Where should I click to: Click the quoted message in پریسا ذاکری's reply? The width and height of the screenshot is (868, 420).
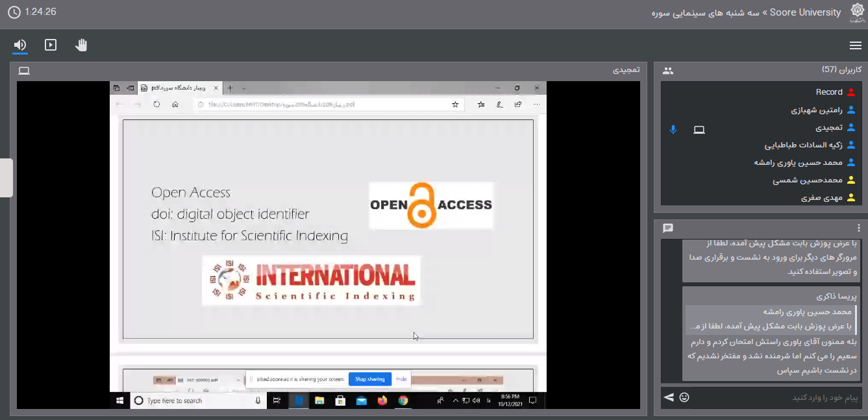click(x=771, y=319)
